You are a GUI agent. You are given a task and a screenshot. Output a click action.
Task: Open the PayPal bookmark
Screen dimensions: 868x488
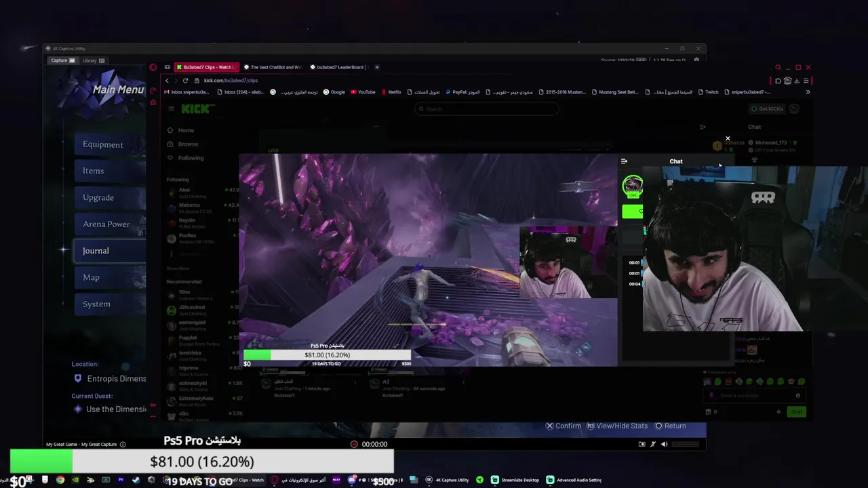coord(462,92)
